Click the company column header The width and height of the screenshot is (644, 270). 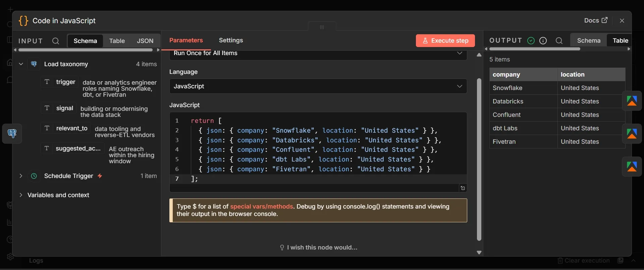523,75
